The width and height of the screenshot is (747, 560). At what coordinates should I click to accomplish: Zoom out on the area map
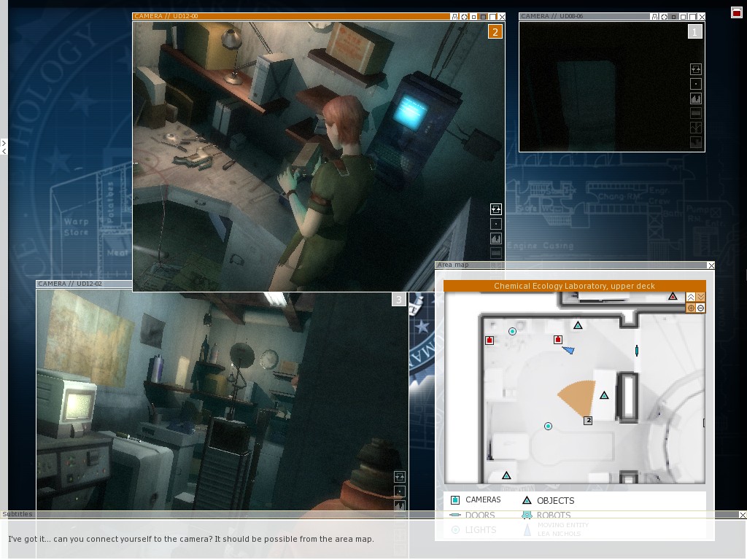click(701, 308)
